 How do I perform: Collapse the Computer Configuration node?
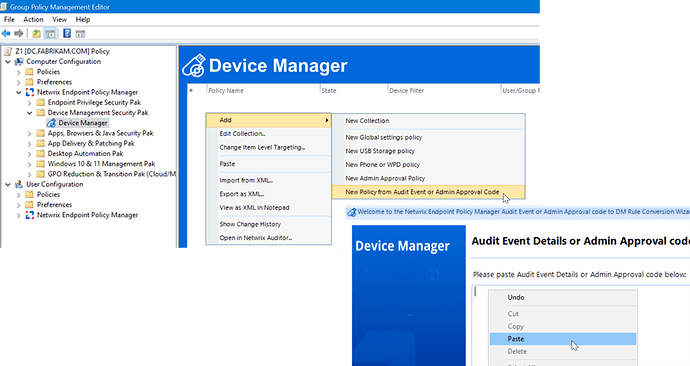click(8, 62)
